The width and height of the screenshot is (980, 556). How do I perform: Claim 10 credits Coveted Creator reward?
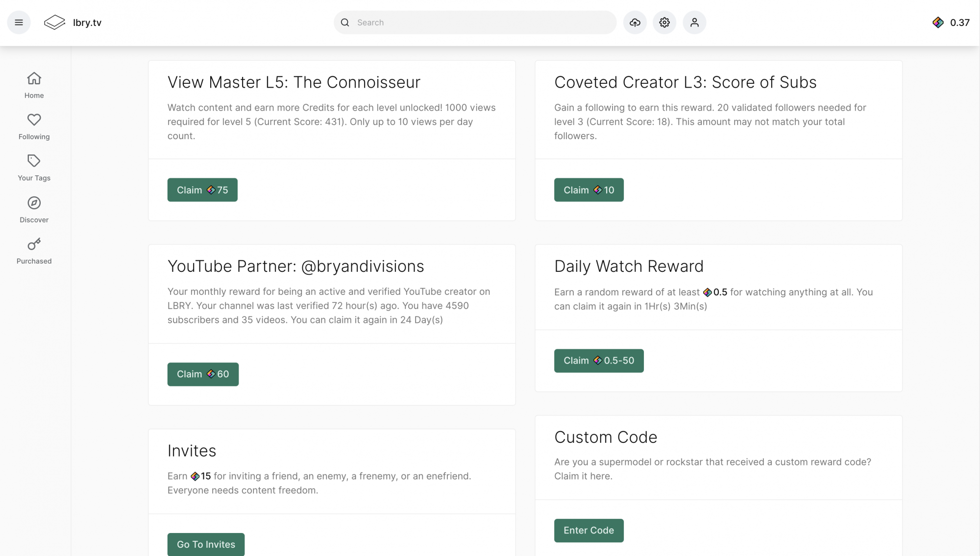coord(588,190)
